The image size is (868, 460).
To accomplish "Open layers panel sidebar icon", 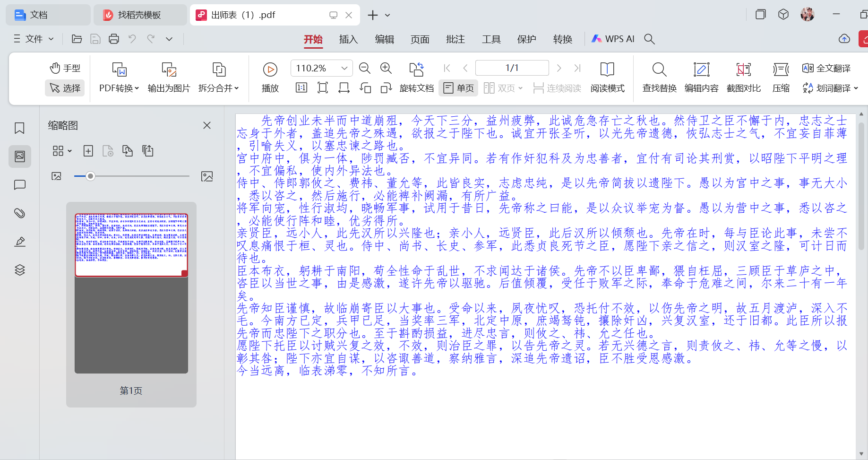I will click(19, 270).
